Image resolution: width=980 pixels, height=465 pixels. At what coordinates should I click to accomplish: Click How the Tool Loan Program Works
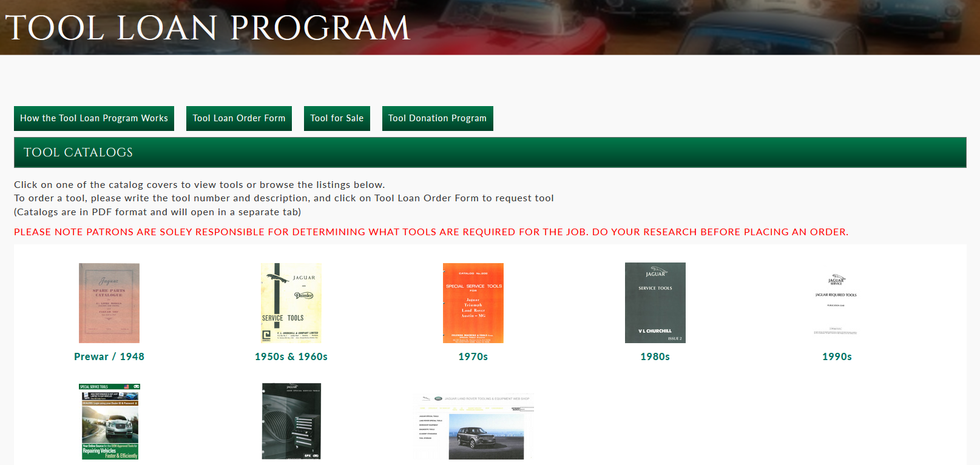point(94,118)
